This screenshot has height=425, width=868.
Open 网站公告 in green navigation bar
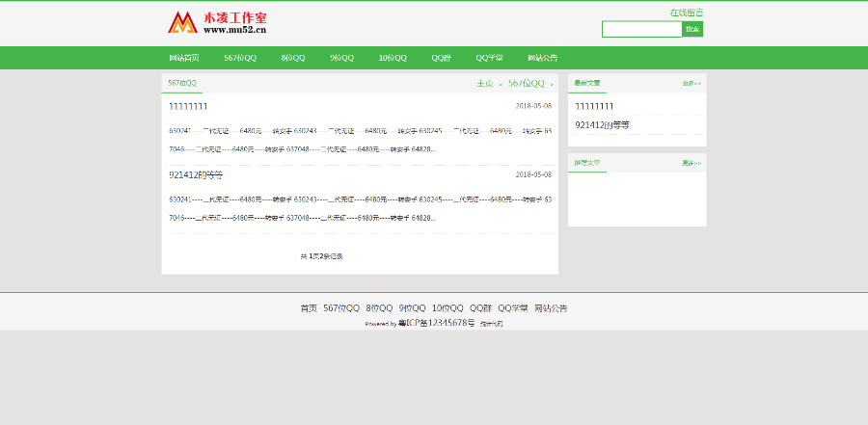[x=542, y=58]
